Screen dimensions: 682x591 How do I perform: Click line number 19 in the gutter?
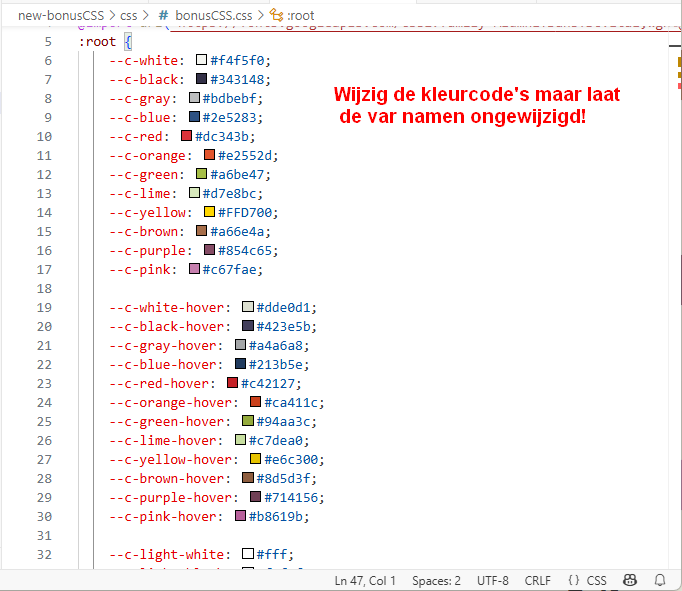44,307
